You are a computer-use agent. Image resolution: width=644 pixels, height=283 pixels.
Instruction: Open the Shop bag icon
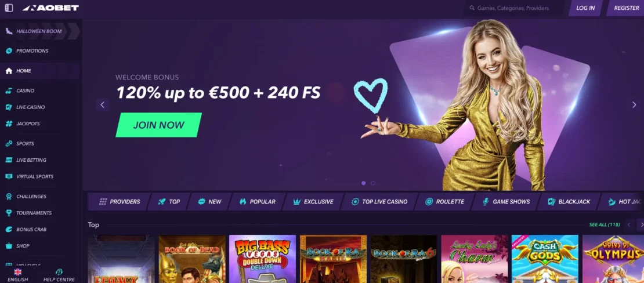9,246
